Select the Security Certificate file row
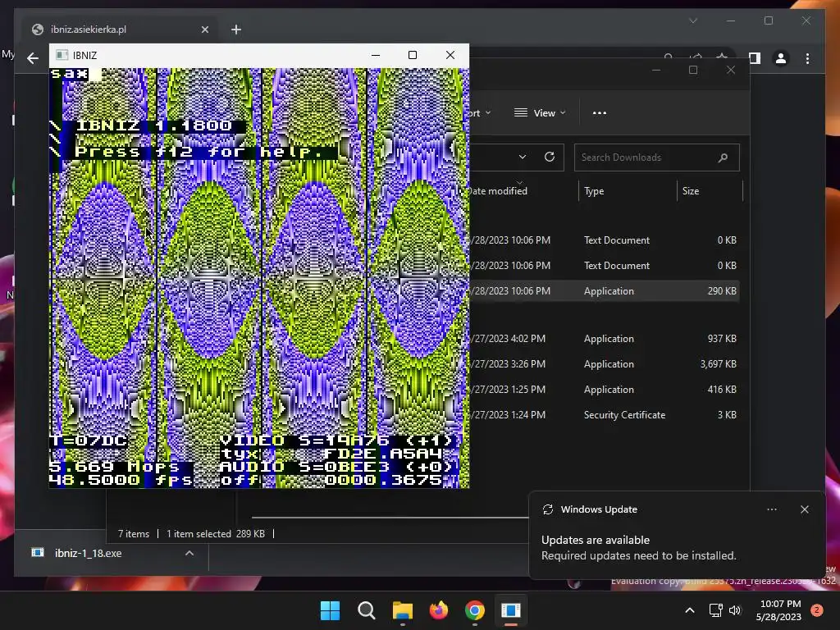 pyautogui.click(x=605, y=414)
